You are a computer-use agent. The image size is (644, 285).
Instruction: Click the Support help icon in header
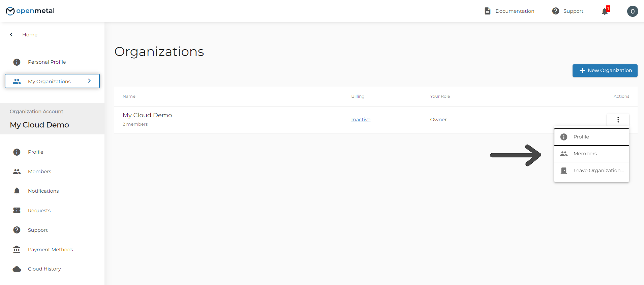point(556,11)
